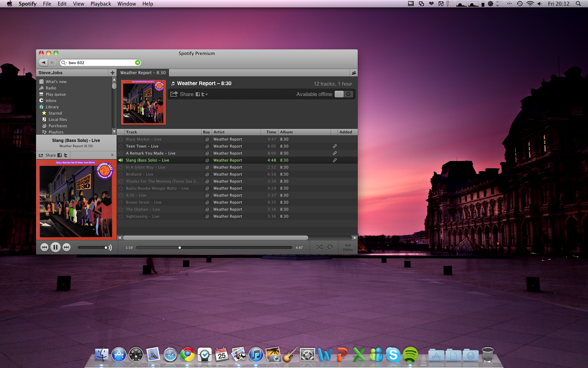Open the Apple menu
This screenshot has width=588, height=368.
9,4
